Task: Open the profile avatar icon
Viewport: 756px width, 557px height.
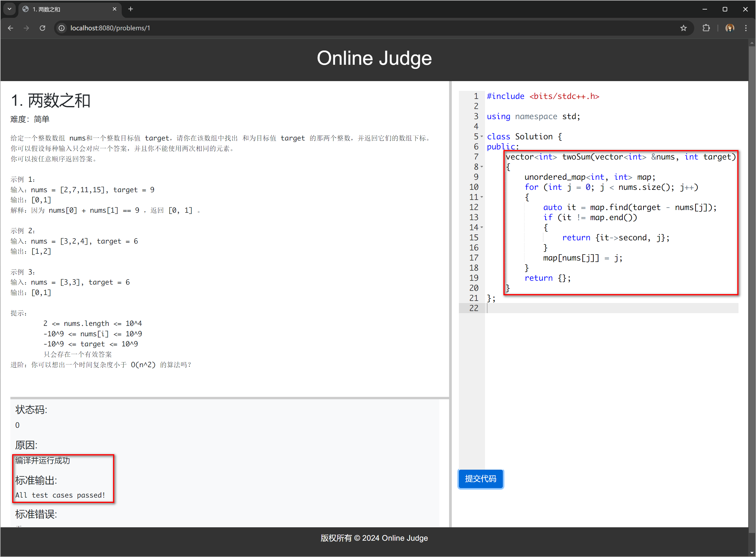Action: pos(730,28)
